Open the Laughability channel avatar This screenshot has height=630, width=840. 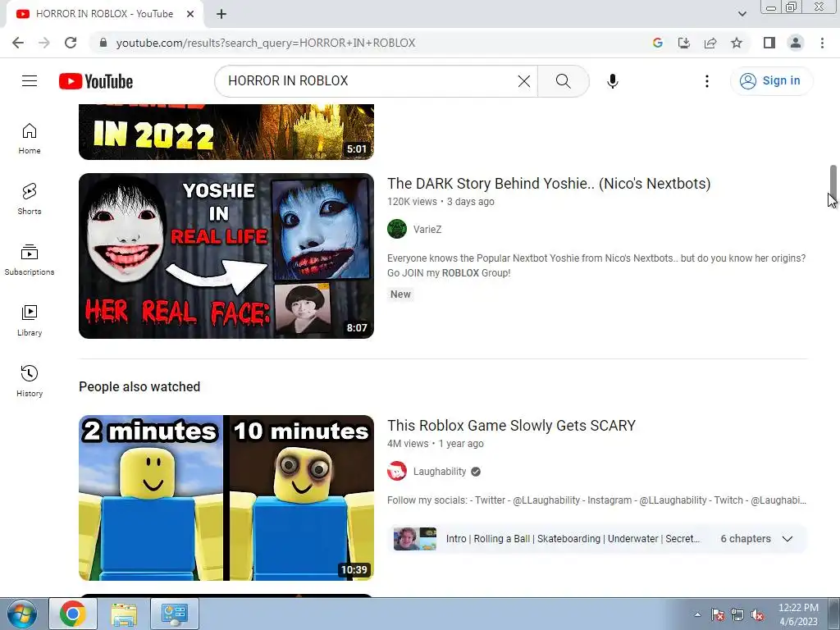click(x=397, y=472)
